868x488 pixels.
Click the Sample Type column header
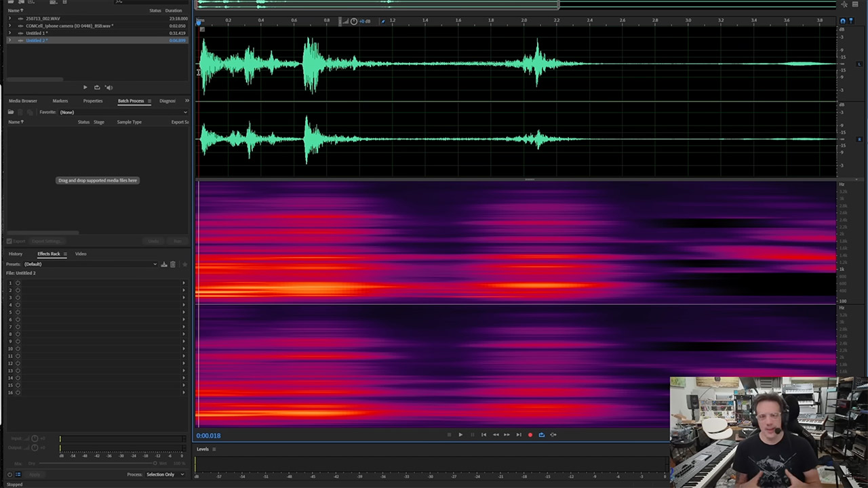(129, 122)
